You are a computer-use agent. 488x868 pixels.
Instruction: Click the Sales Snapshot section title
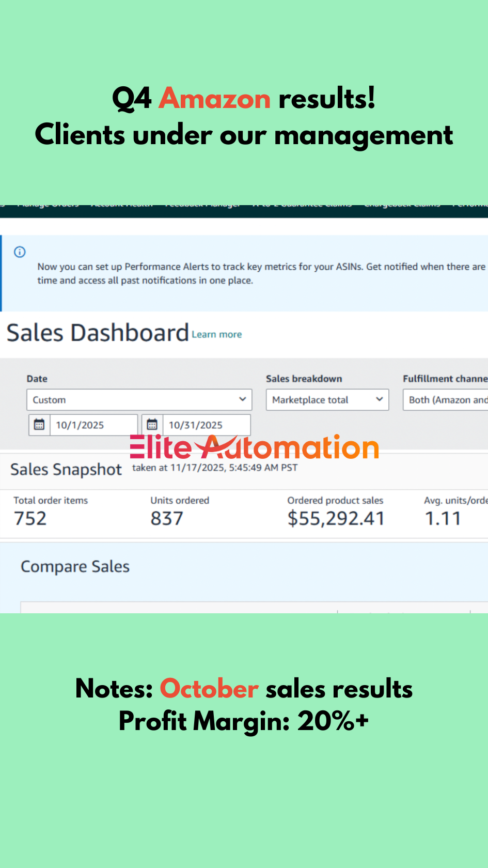pos(66,470)
